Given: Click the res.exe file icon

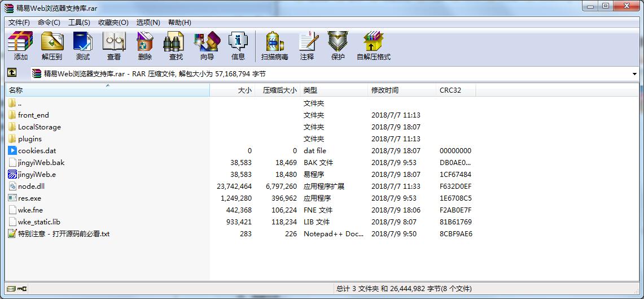Looking at the screenshot, I should 12,198.
